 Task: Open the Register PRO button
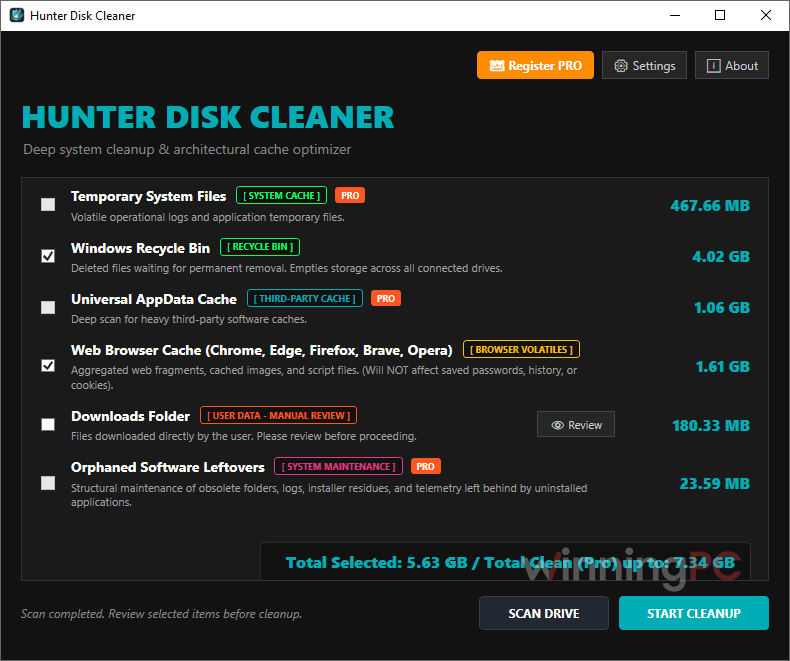click(535, 65)
